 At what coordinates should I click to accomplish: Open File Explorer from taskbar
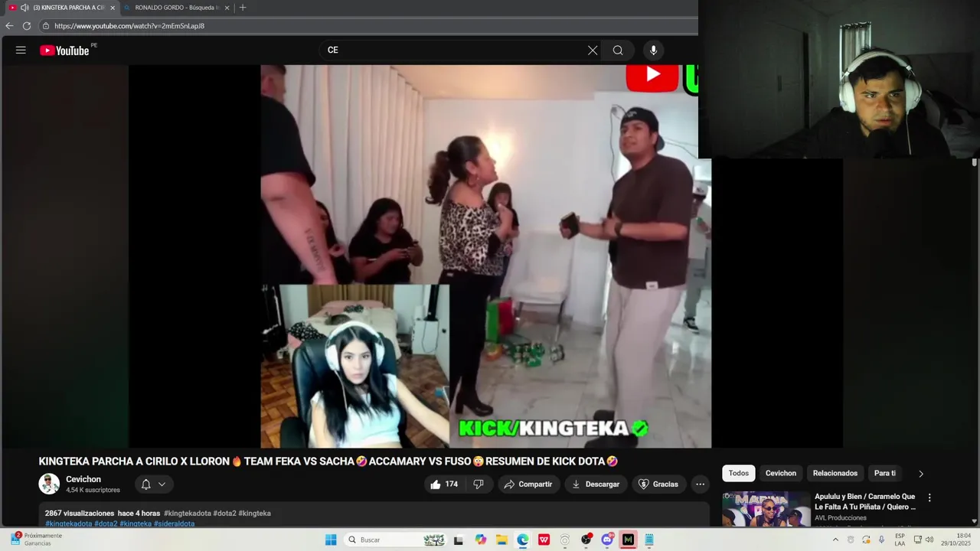(501, 540)
